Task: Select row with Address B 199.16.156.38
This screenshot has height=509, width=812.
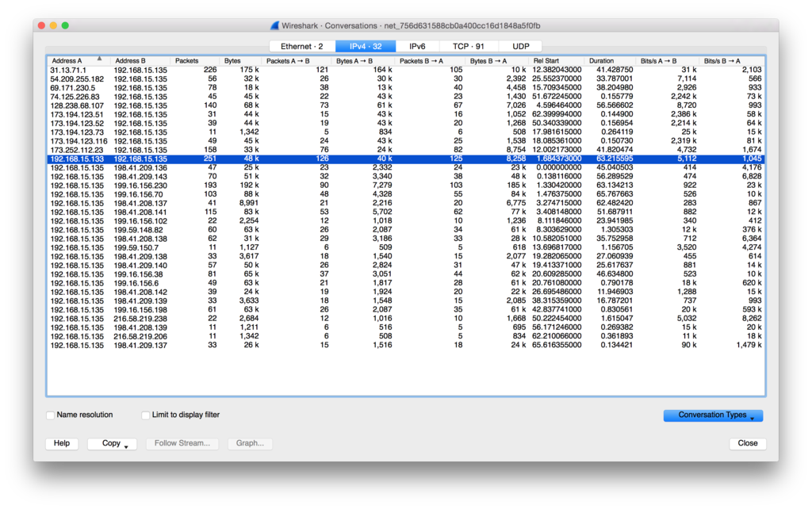Action: pyautogui.click(x=406, y=274)
